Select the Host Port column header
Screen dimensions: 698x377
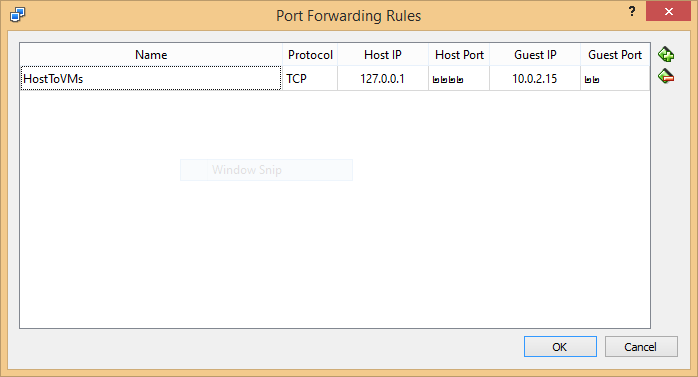coord(459,55)
